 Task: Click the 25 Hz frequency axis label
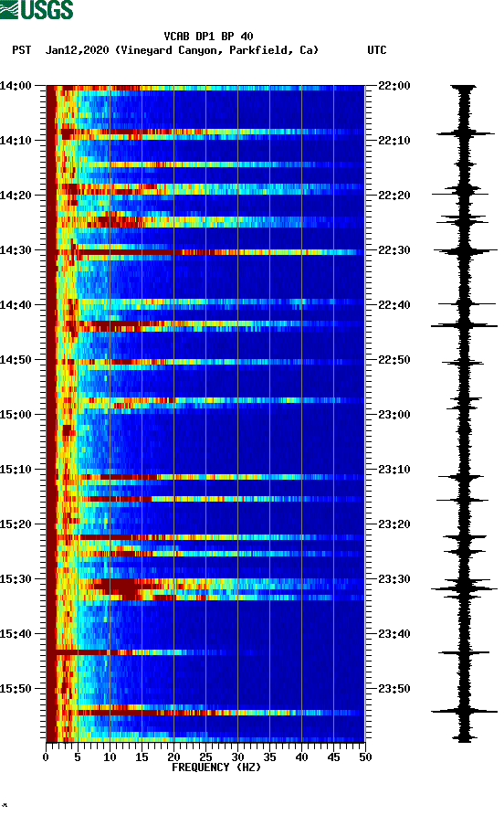[205, 757]
